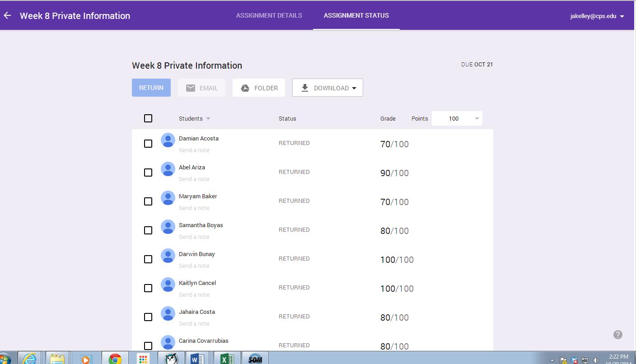Click the Return button

151,88
